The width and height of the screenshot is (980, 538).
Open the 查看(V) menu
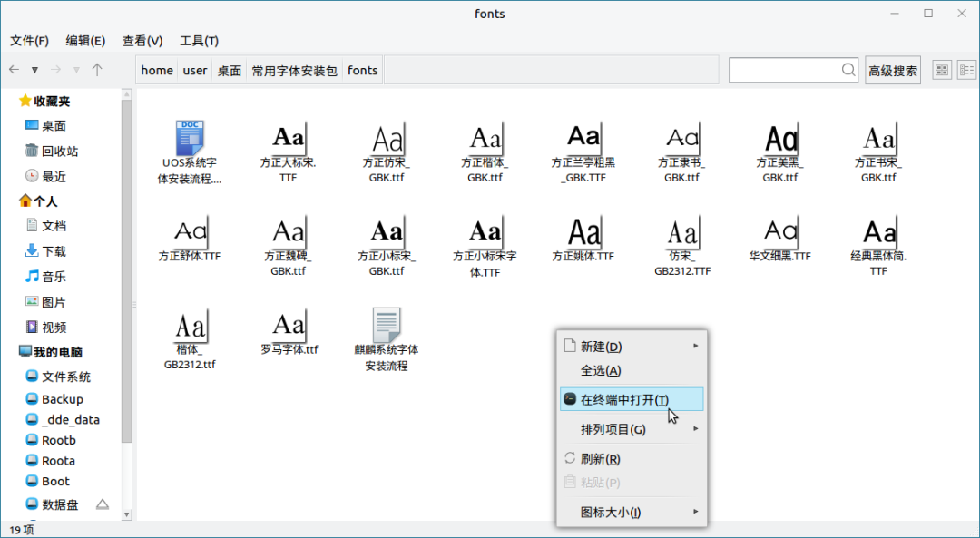[142, 41]
